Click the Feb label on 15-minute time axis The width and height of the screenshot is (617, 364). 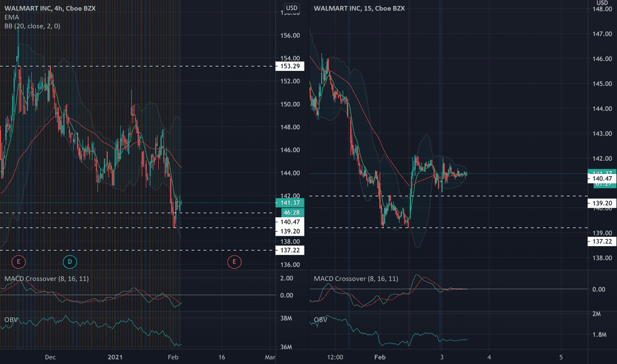(380, 357)
